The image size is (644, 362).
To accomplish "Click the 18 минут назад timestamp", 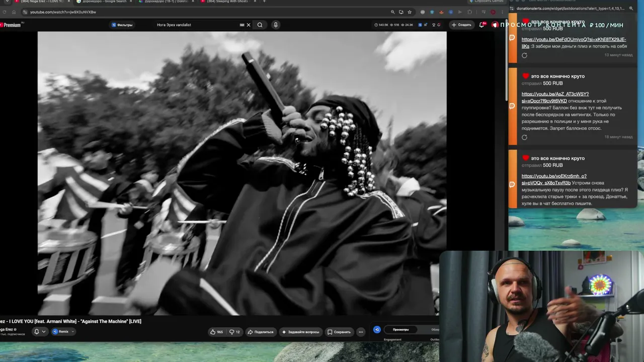I will (618, 137).
